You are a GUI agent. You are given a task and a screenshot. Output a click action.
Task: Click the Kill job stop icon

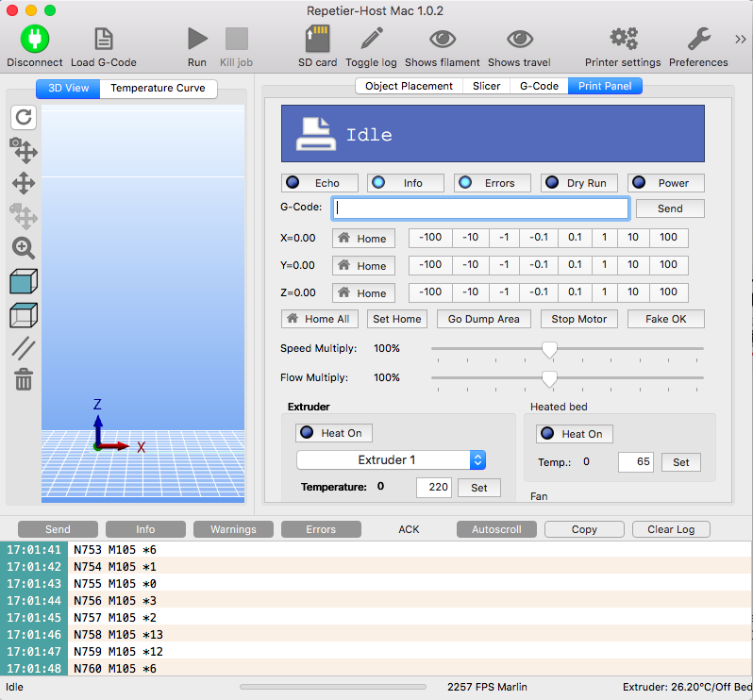(236, 39)
